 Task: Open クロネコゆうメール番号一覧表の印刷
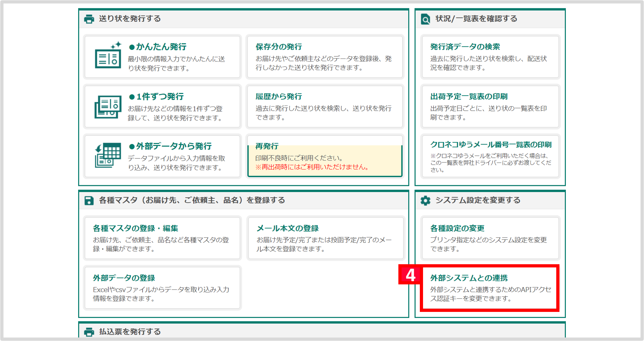pos(490,156)
